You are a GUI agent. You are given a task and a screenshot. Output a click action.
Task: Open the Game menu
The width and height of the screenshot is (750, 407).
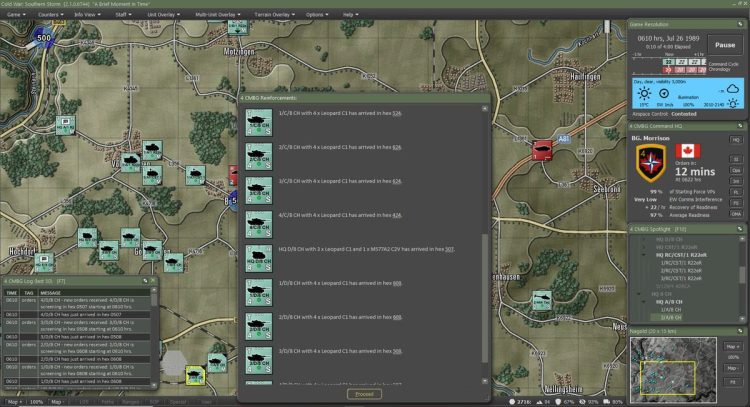[17, 15]
